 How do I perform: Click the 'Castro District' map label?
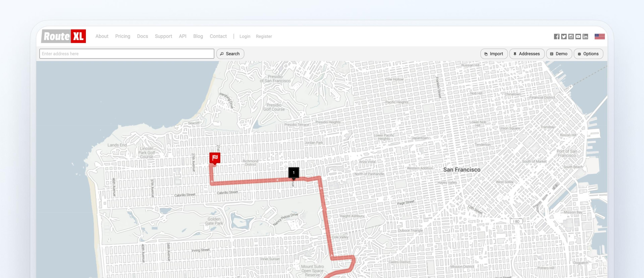399,262
